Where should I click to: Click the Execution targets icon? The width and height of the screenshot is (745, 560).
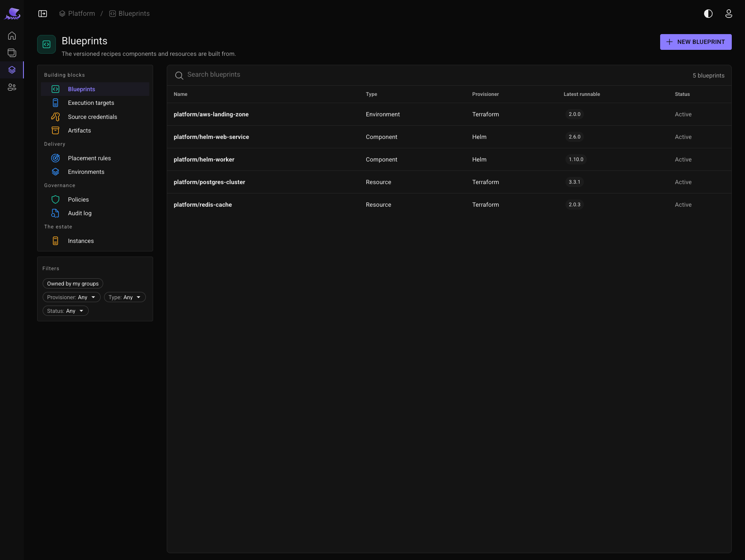coord(55,103)
